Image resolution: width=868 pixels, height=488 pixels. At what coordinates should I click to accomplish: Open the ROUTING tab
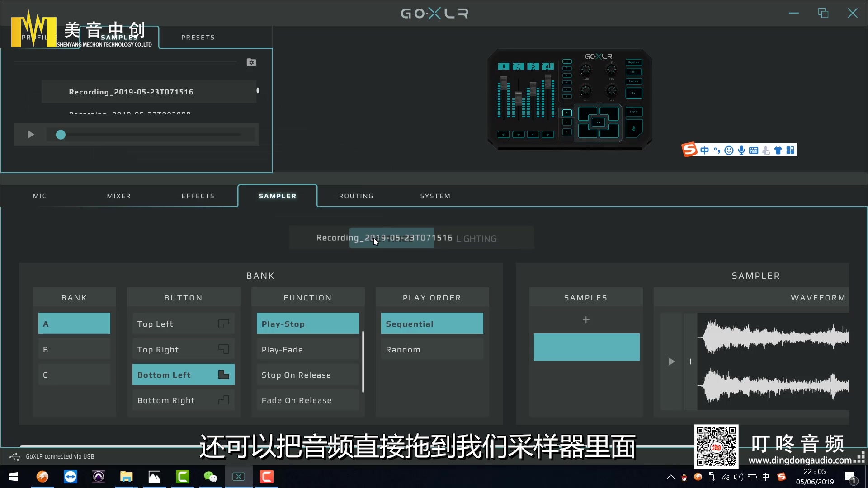[x=356, y=196]
